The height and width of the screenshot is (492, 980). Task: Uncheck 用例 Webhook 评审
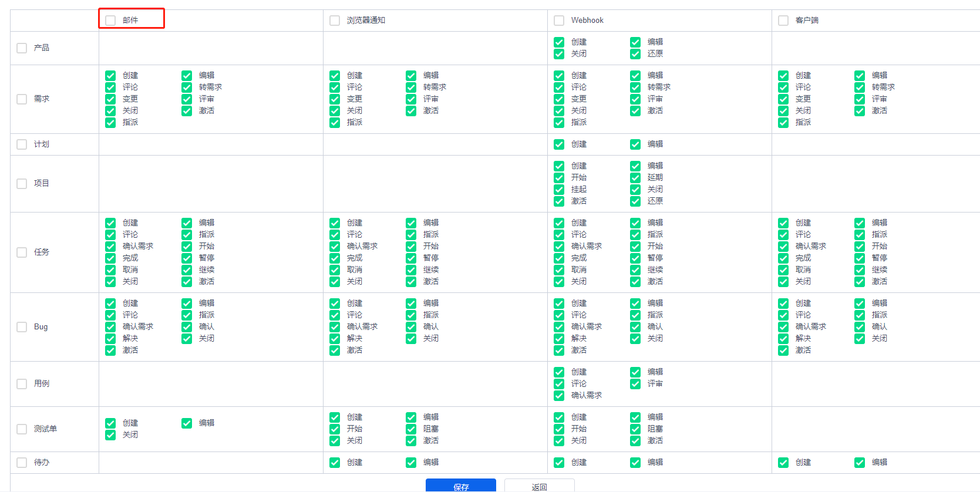click(635, 384)
